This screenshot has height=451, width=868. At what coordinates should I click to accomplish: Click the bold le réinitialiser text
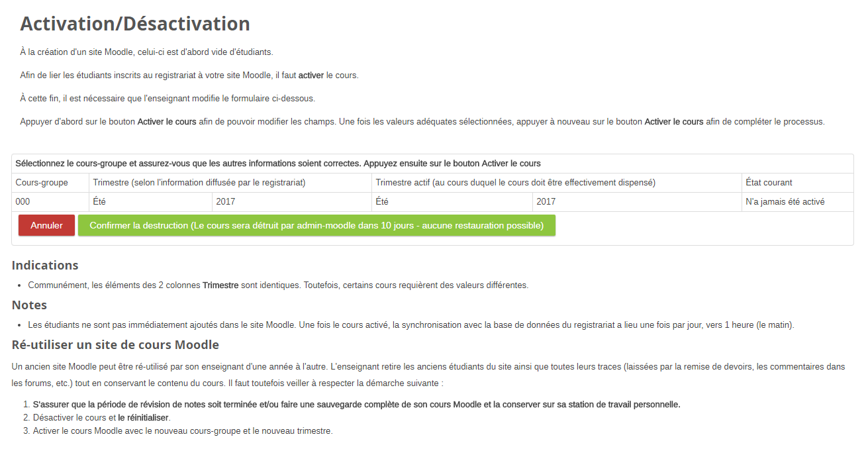144,418
